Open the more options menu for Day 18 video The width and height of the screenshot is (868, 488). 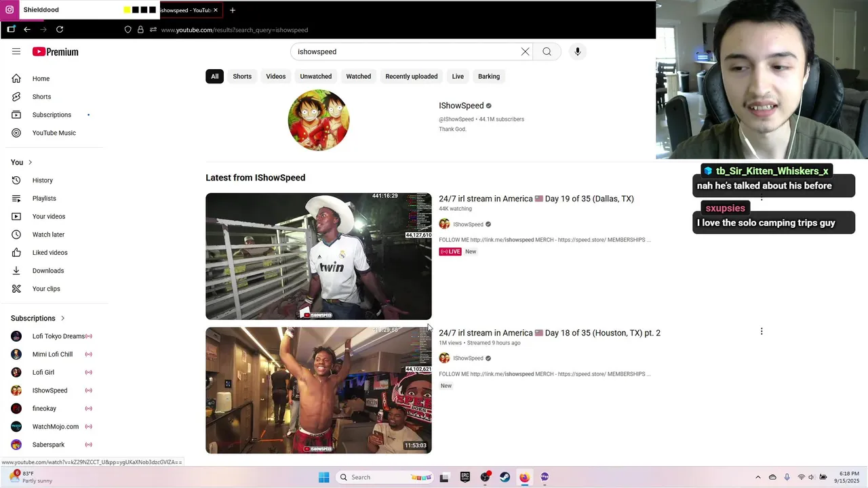coord(762,331)
